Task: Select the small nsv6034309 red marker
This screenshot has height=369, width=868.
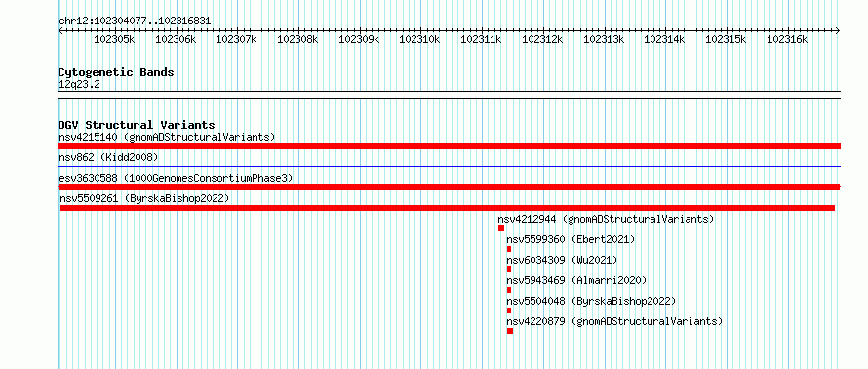Action: [509, 269]
